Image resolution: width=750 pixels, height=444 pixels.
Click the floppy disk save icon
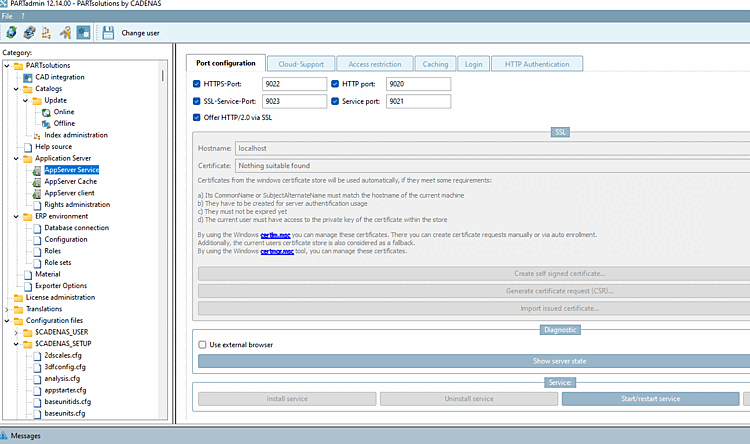coord(108,33)
